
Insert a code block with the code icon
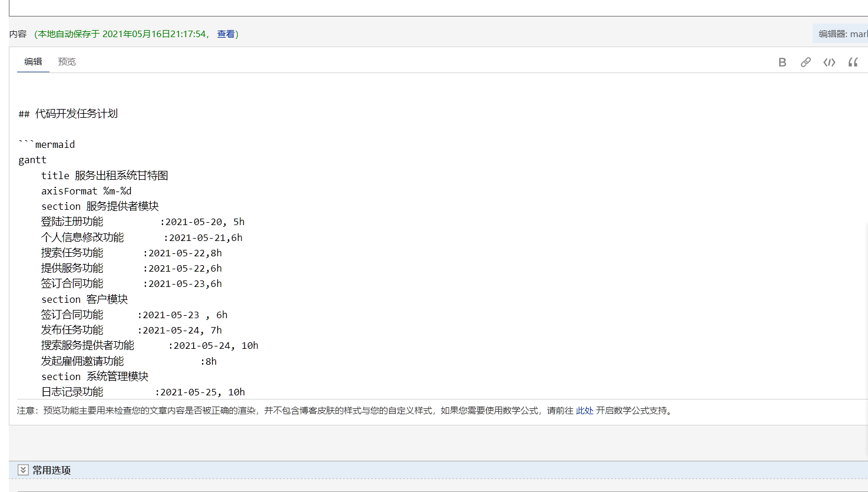pyautogui.click(x=829, y=62)
